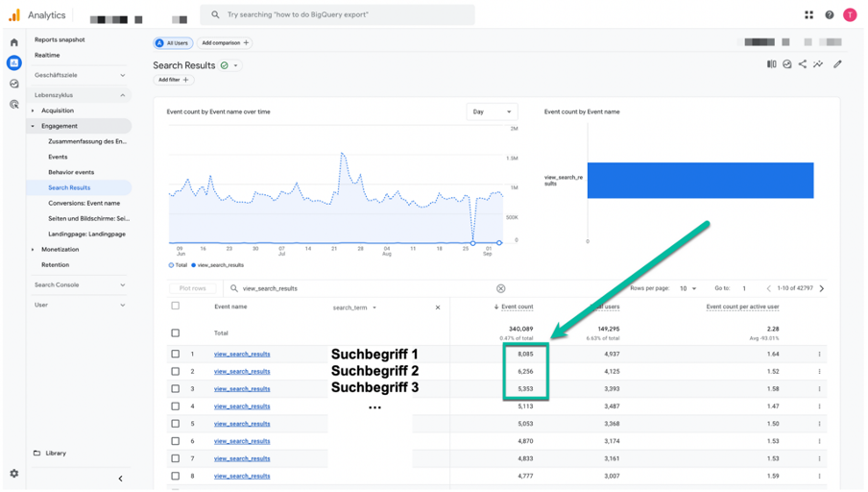Open the Explore icon in left rail
The width and height of the screenshot is (868, 492).
tap(13, 84)
